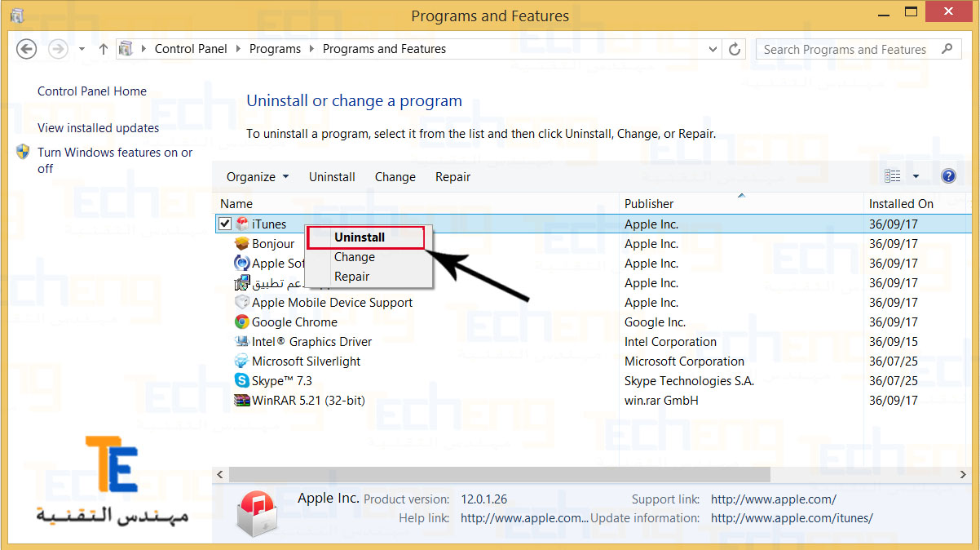Expand the view options dropdown arrow
The image size is (980, 550).
(x=916, y=176)
